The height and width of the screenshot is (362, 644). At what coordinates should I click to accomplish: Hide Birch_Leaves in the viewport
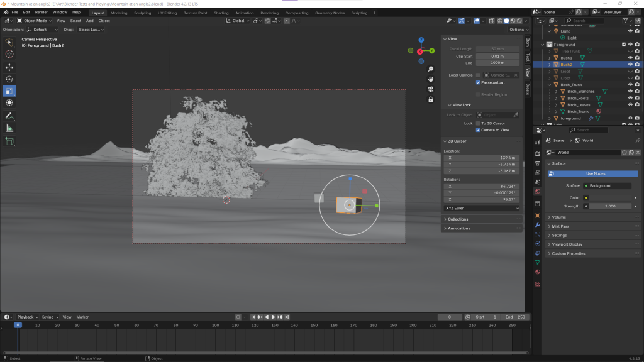point(630,105)
